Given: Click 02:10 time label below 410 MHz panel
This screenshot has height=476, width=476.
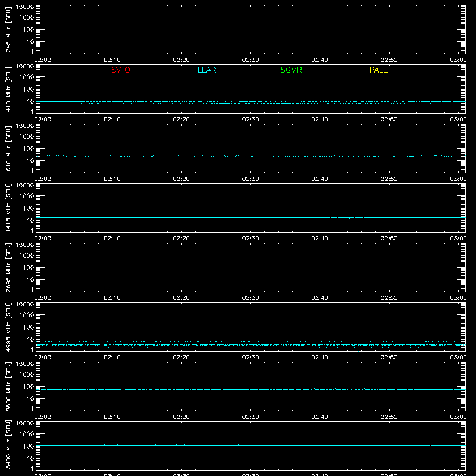Looking at the screenshot, I should pyautogui.click(x=112, y=120).
